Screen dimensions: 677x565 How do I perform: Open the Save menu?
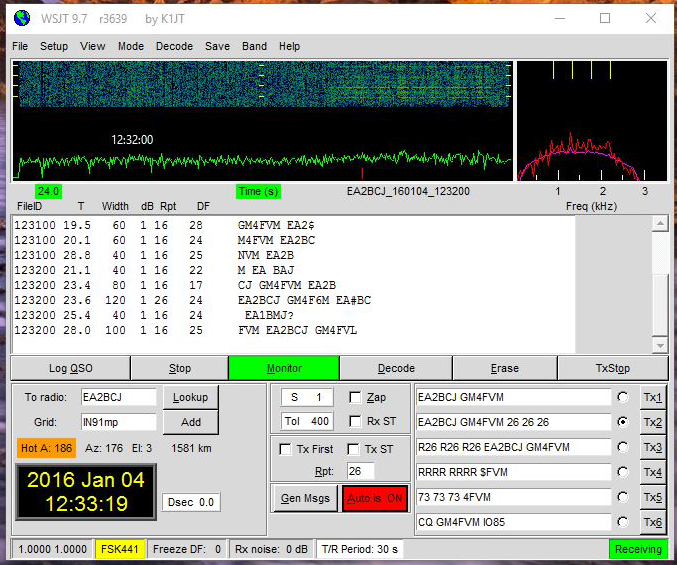tap(217, 46)
